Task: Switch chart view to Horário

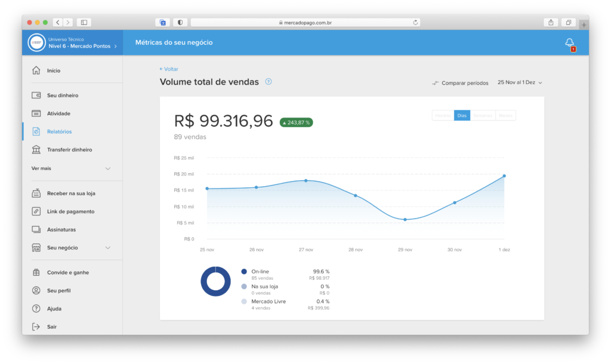Action: point(443,116)
